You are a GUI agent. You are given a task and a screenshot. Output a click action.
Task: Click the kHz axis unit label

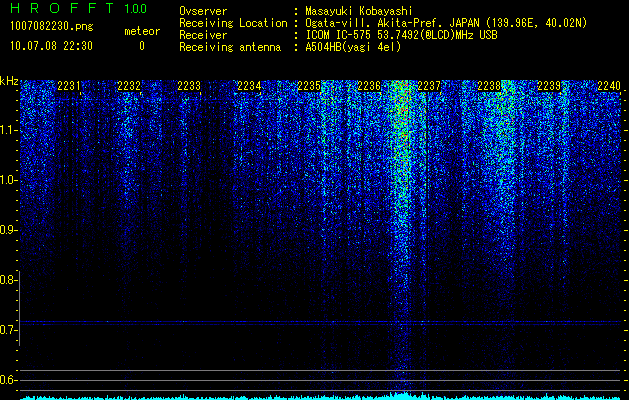pos(9,81)
